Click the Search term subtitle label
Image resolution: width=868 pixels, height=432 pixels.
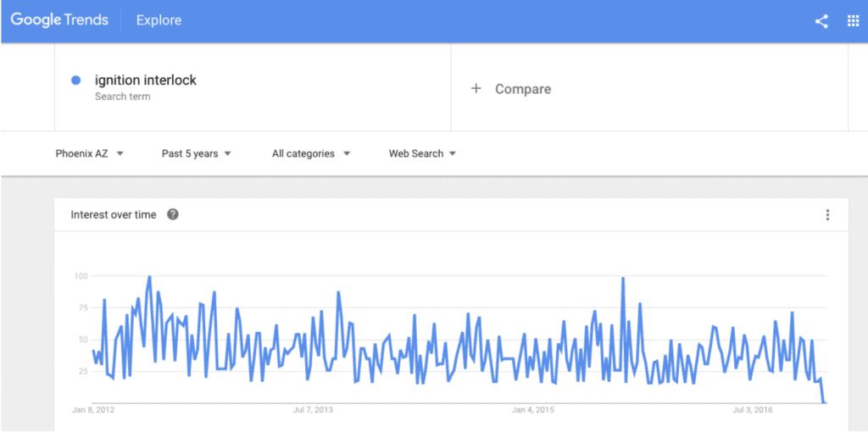122,97
